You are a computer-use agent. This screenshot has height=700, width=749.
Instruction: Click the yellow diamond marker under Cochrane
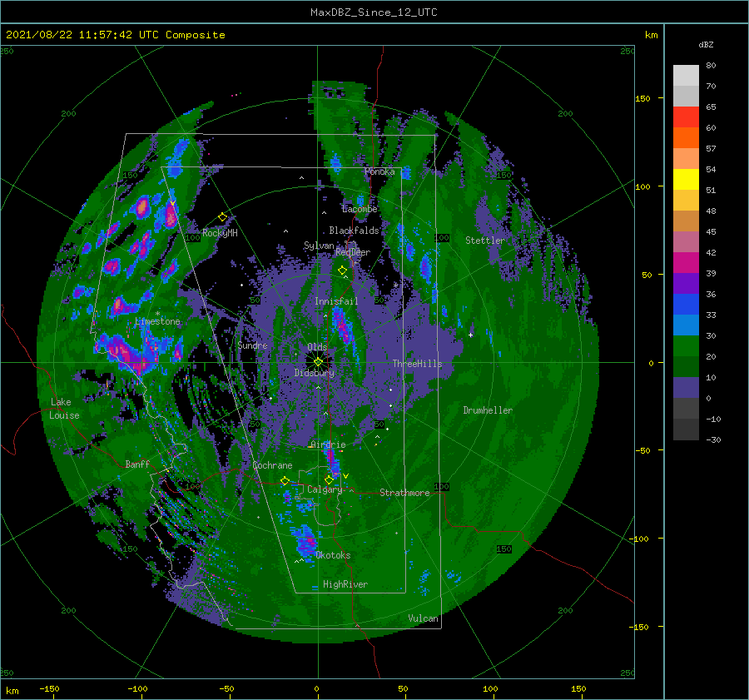[x=285, y=481]
